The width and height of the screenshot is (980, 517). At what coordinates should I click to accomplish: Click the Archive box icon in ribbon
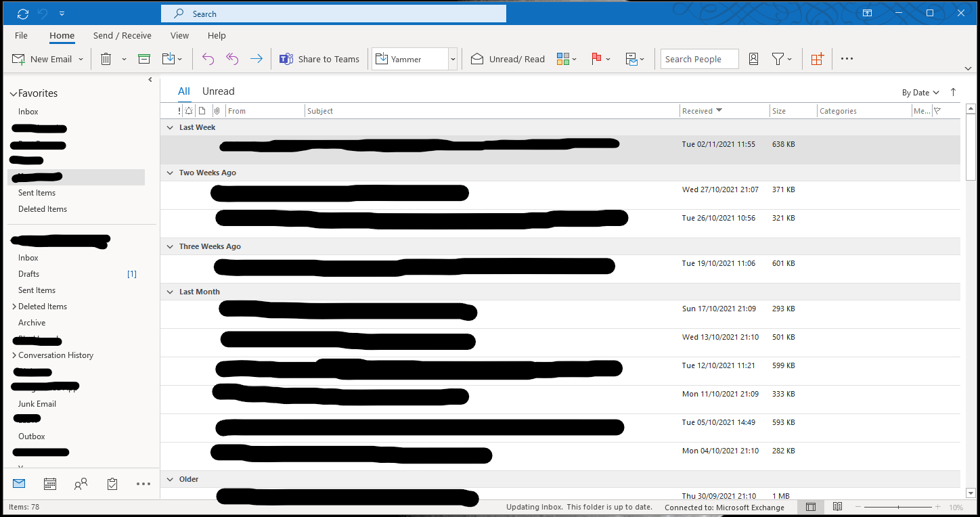pos(144,59)
